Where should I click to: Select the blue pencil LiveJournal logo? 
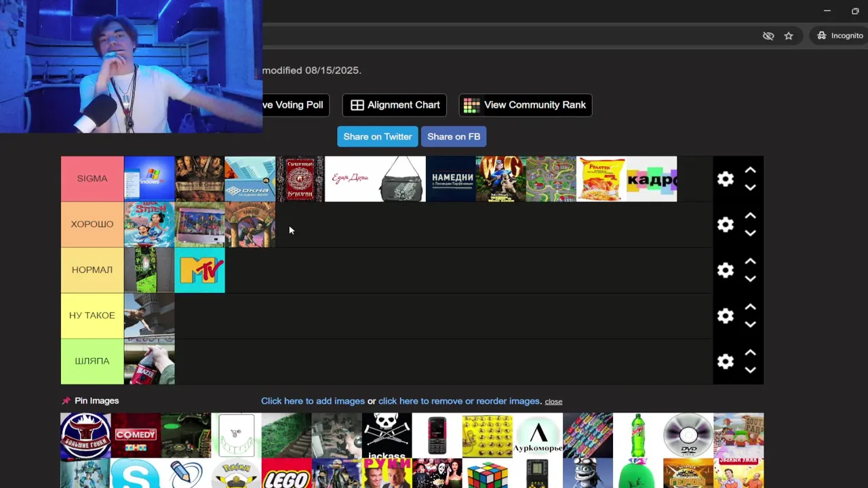(x=186, y=474)
